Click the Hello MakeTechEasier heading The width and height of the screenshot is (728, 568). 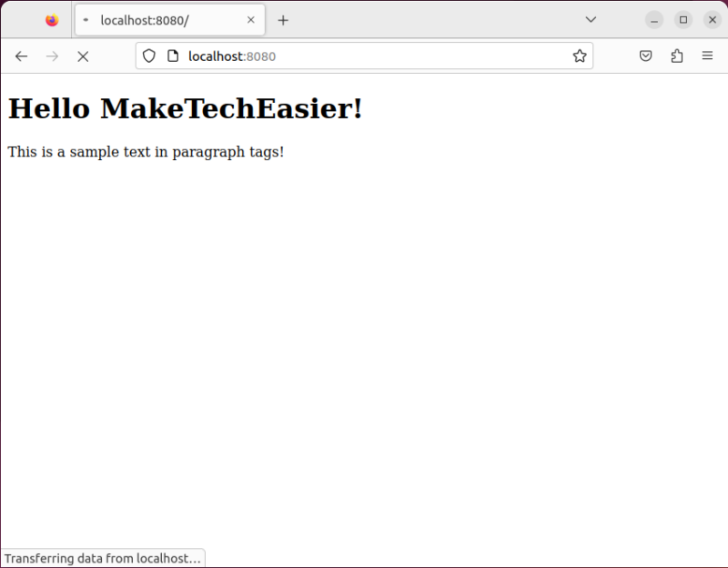tap(184, 108)
